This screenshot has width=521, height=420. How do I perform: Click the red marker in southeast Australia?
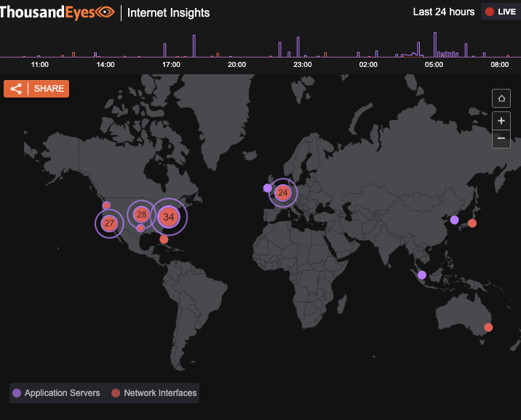click(x=488, y=328)
